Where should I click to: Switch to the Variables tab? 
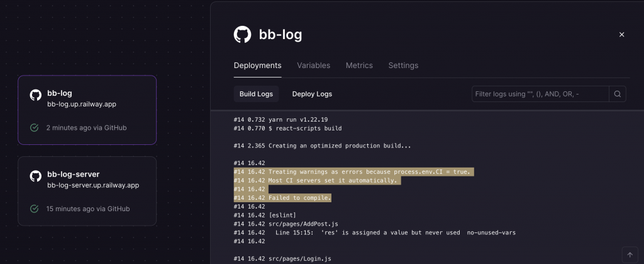[x=313, y=66]
